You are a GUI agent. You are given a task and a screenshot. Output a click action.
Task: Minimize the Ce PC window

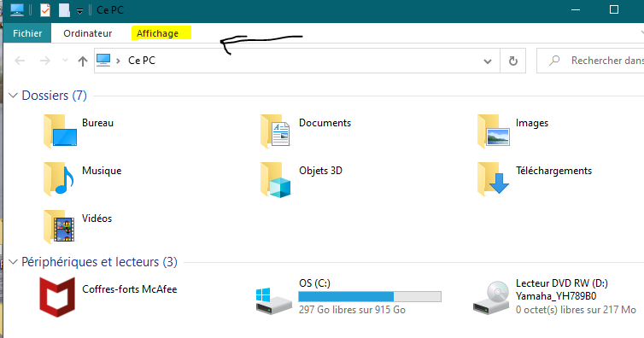click(576, 10)
